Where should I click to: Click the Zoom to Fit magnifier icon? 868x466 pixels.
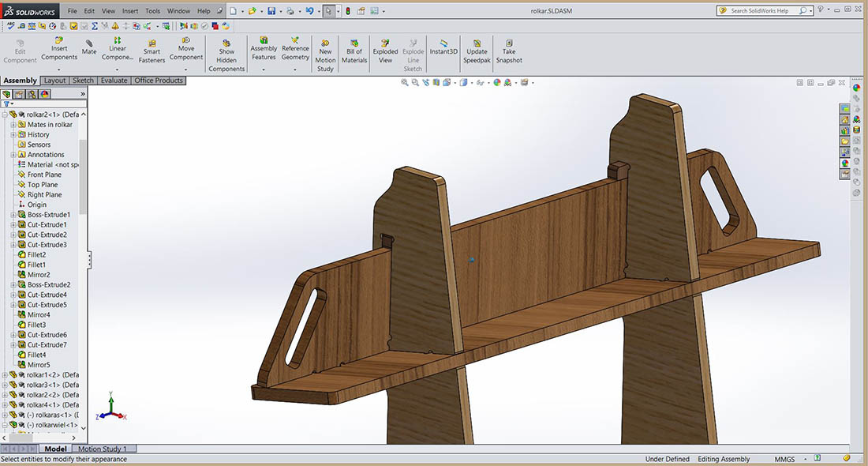(x=405, y=83)
